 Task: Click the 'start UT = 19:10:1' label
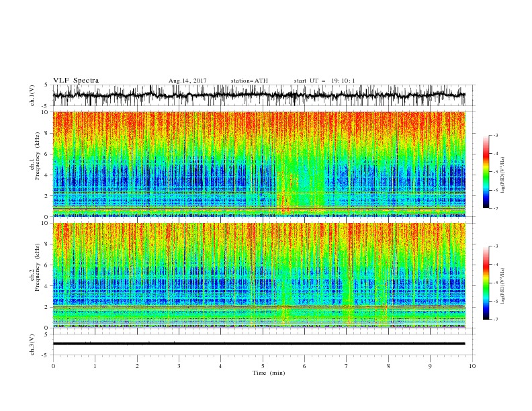(324, 81)
